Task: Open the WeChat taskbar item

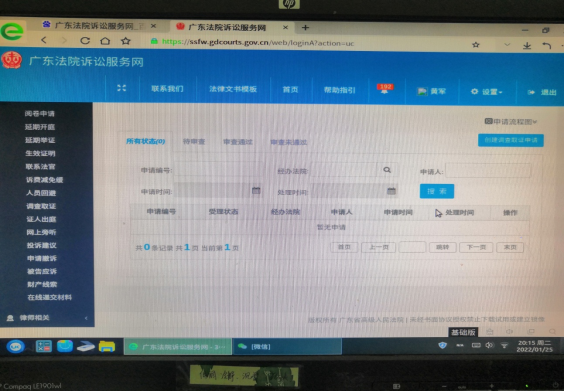Action: coord(287,346)
